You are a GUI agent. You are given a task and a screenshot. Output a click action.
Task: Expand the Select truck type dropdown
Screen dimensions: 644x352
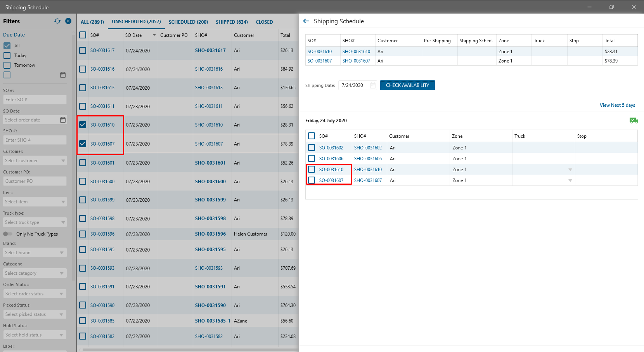click(x=35, y=222)
